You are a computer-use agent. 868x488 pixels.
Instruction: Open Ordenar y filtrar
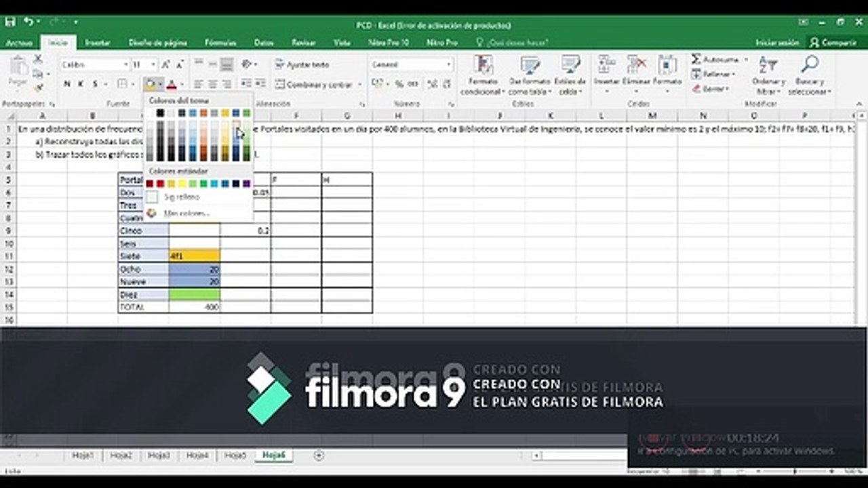pyautogui.click(x=768, y=75)
